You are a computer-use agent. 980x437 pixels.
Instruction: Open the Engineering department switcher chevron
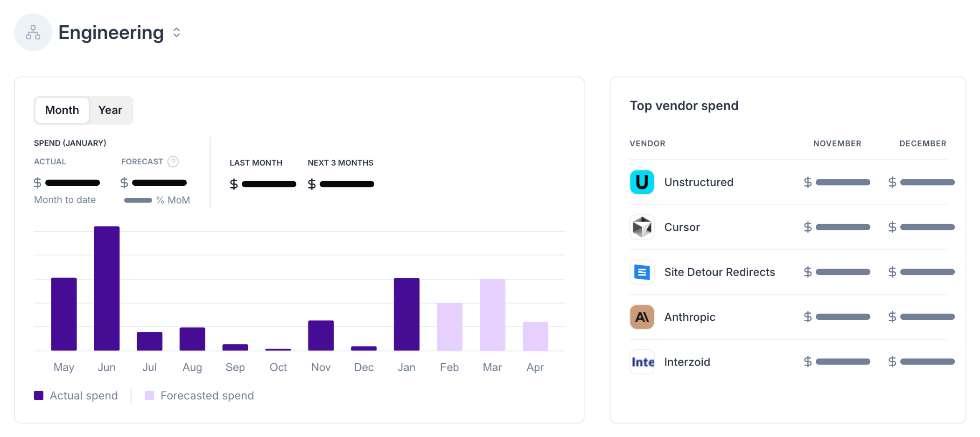tap(176, 32)
